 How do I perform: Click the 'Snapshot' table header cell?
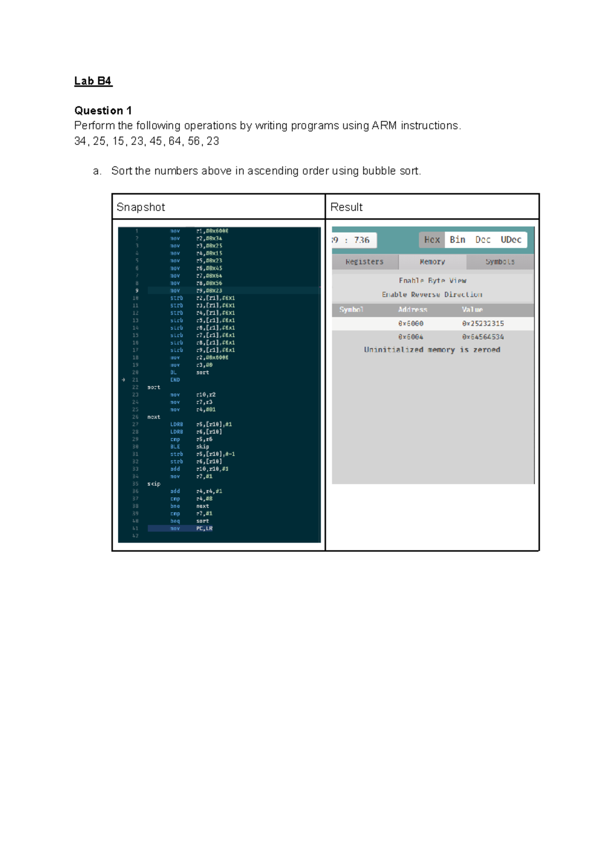[x=219, y=207]
